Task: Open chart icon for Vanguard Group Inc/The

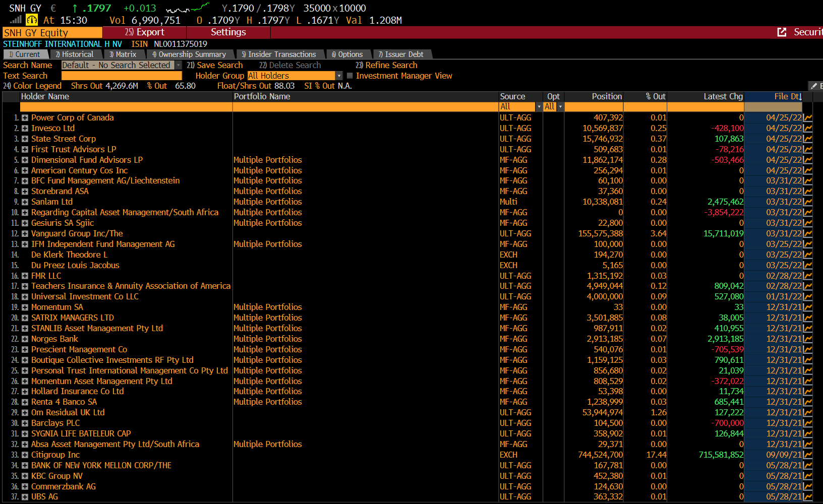Action: [x=808, y=233]
